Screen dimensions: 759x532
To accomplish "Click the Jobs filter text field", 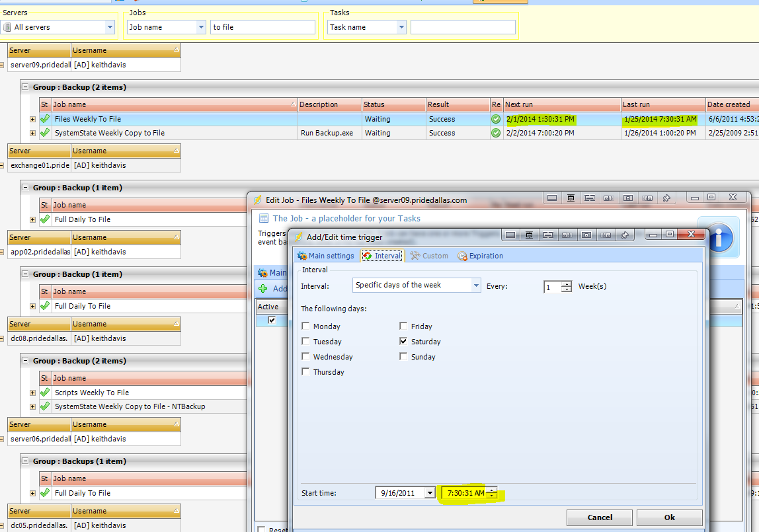I will (262, 27).
